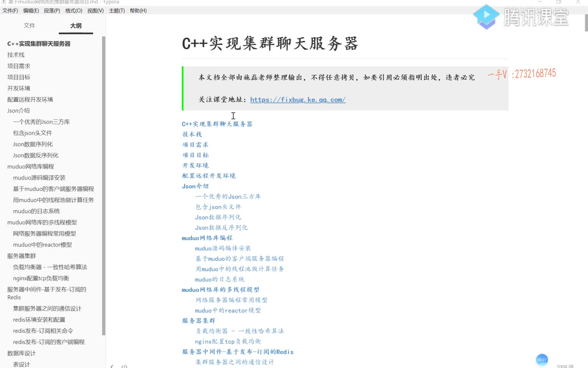Select 用muduo中的线程池做计算任务 in outline
Viewport: 588px width, 368px height.
[54, 200]
